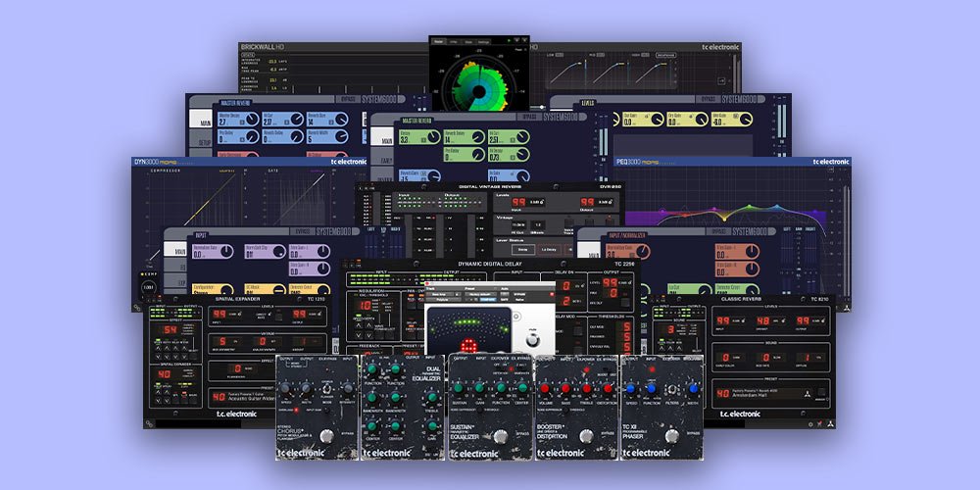Click the Speed knob on Chorus pedal
Image resolution: width=980 pixels, height=490 pixels.
pyautogui.click(x=285, y=388)
